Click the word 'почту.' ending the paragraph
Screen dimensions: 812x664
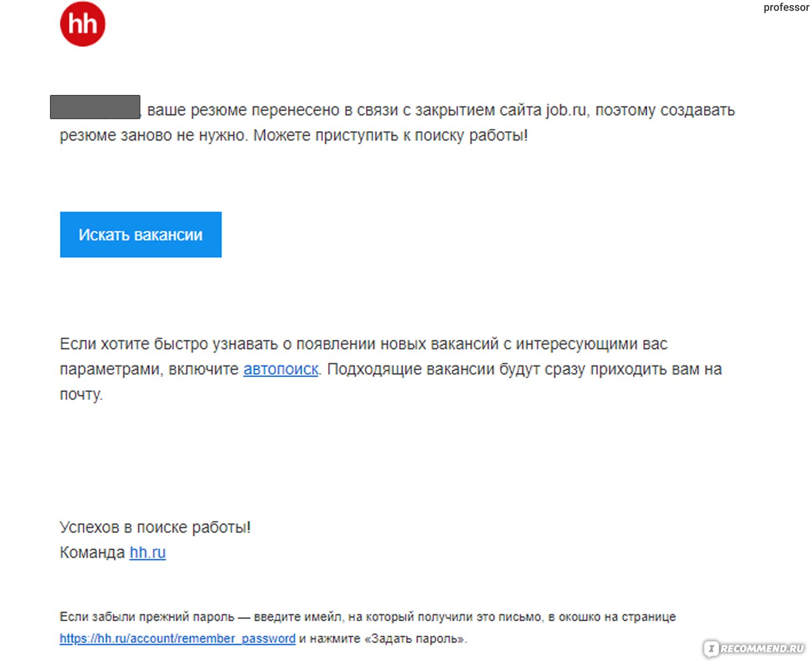coord(82,395)
